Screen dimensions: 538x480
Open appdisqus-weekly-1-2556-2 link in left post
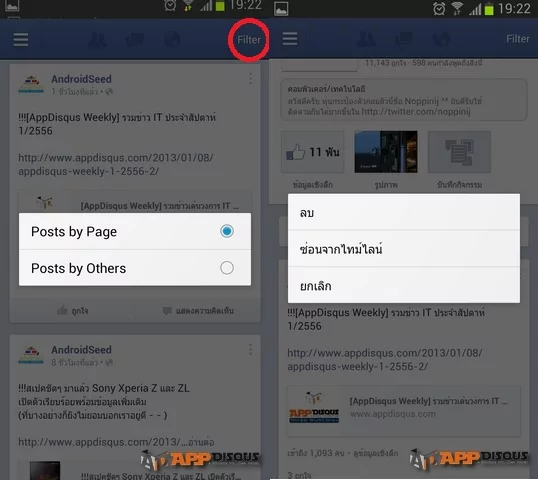point(116,164)
